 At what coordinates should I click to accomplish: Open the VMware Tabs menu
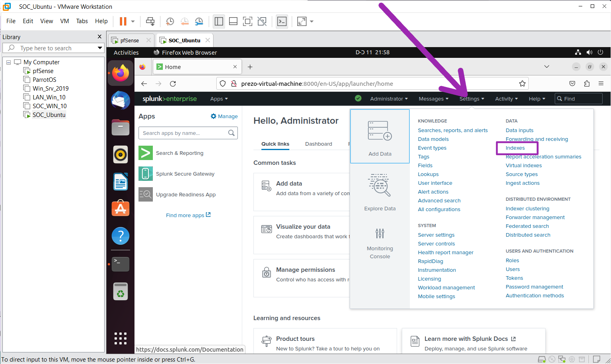82,21
